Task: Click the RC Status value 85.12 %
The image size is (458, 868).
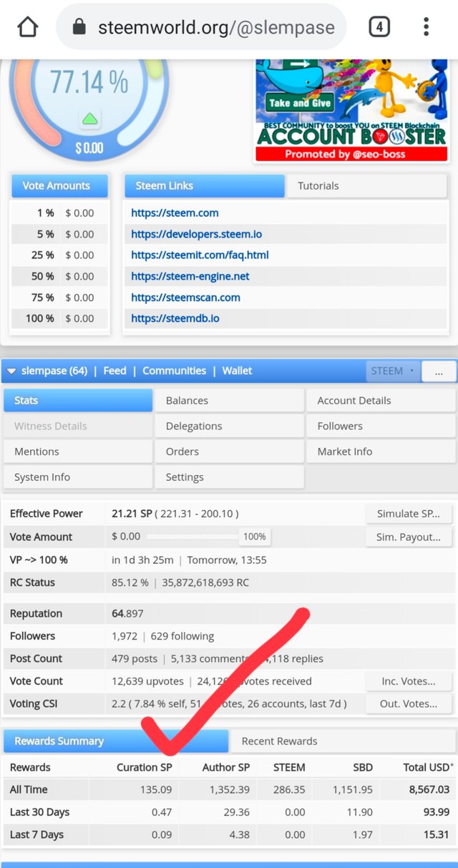Action: point(130,582)
